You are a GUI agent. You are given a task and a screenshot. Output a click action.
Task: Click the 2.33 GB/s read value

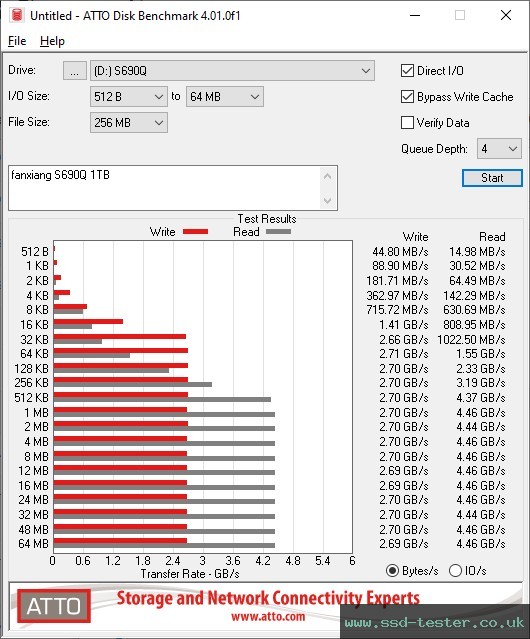click(x=481, y=369)
